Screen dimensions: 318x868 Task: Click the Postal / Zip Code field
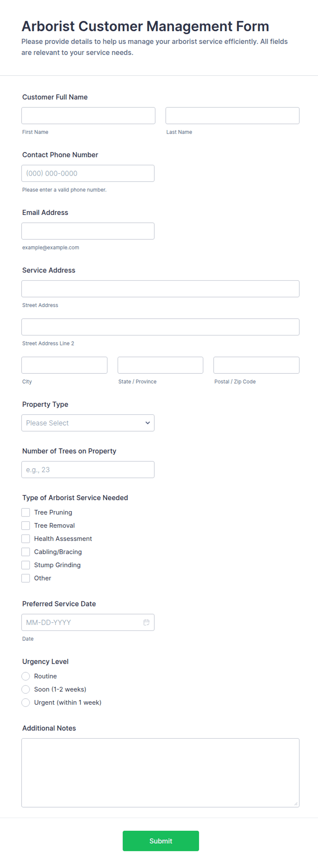256,365
